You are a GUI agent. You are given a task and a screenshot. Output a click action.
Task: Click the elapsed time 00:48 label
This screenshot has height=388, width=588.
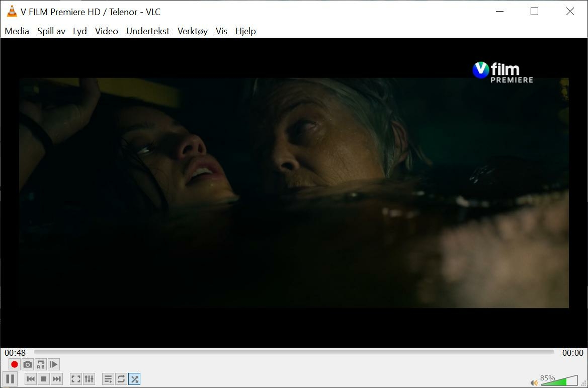[15, 353]
